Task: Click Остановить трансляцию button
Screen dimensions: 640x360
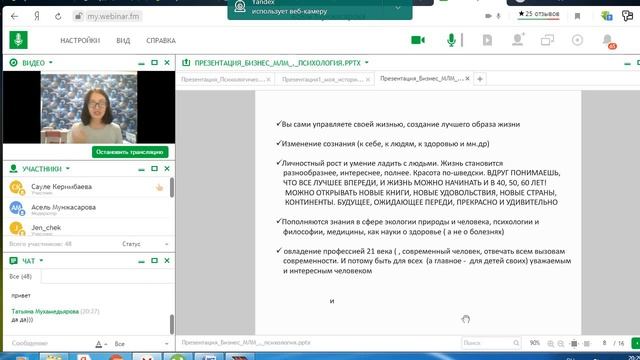Action: [x=130, y=152]
